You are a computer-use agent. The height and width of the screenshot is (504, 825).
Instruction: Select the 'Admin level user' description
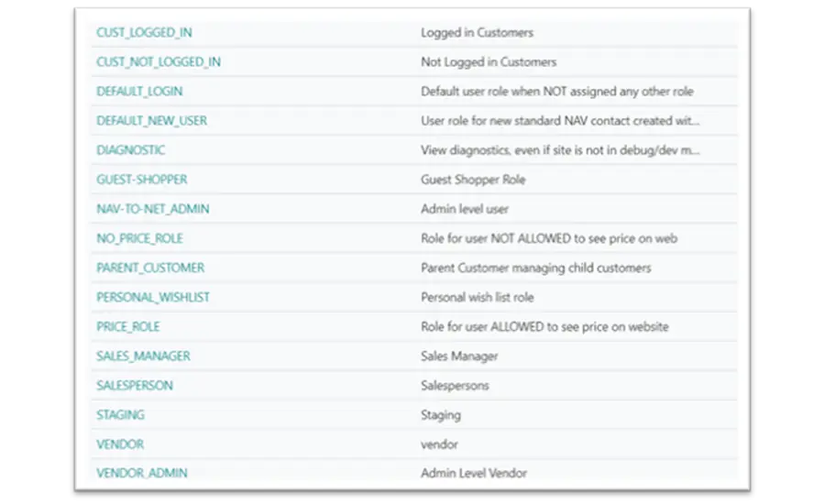465,209
